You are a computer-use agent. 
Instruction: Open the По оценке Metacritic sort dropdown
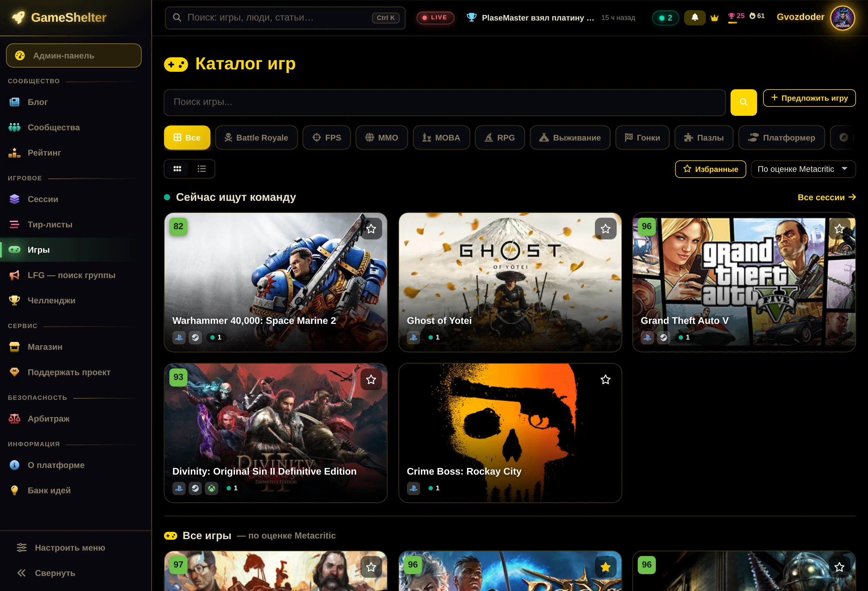point(803,169)
